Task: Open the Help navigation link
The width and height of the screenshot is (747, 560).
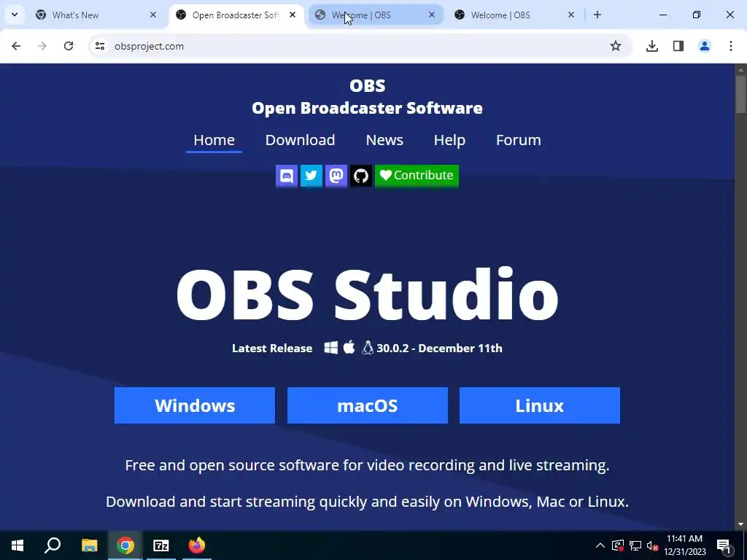Action: point(449,140)
